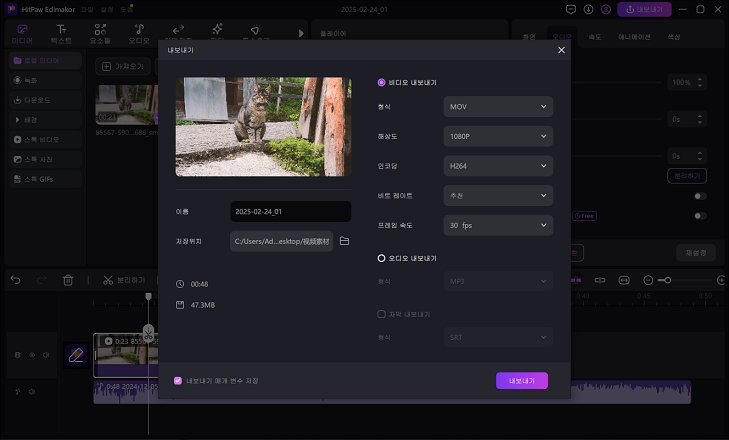Select the cat video thumbnail in media library
The height and width of the screenshot is (440, 729).
(x=126, y=105)
